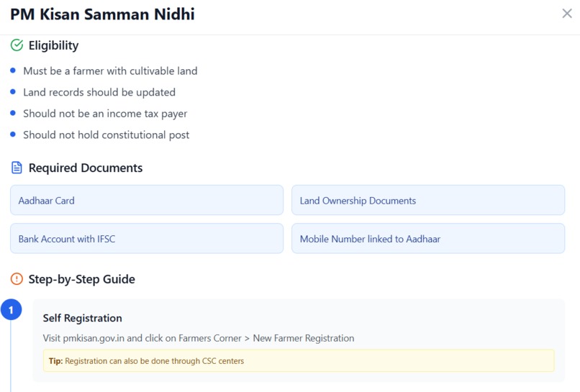Click the orange Step-by-Step Guide alert icon

coord(17,279)
